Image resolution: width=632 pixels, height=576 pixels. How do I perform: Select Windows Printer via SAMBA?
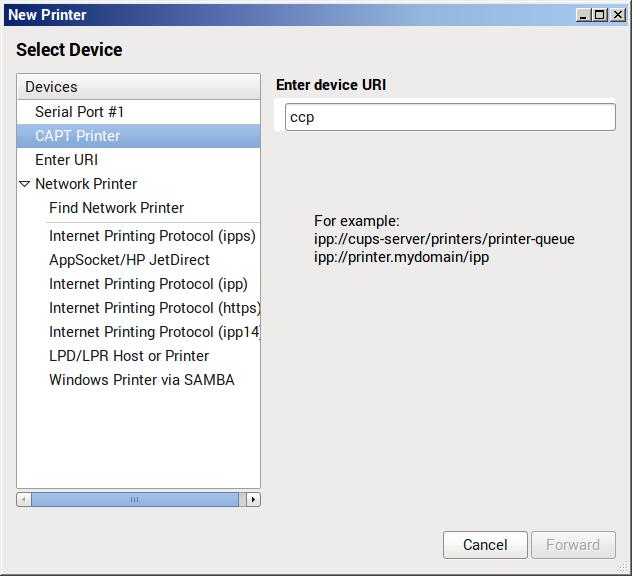(x=141, y=380)
